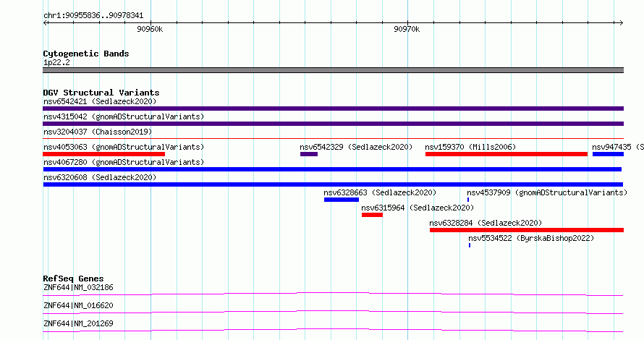Select the nsv4067280 blue variant bar
This screenshot has width=644, height=340.
[332, 169]
